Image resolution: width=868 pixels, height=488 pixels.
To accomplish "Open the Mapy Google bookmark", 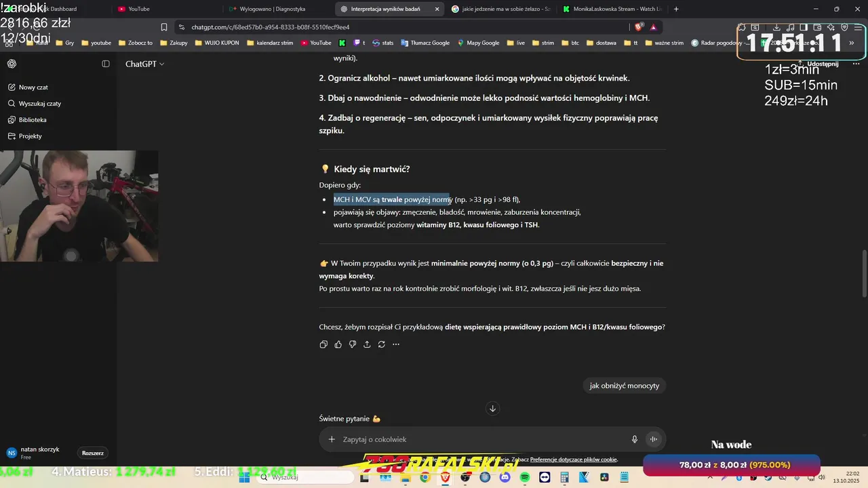I will coord(478,43).
